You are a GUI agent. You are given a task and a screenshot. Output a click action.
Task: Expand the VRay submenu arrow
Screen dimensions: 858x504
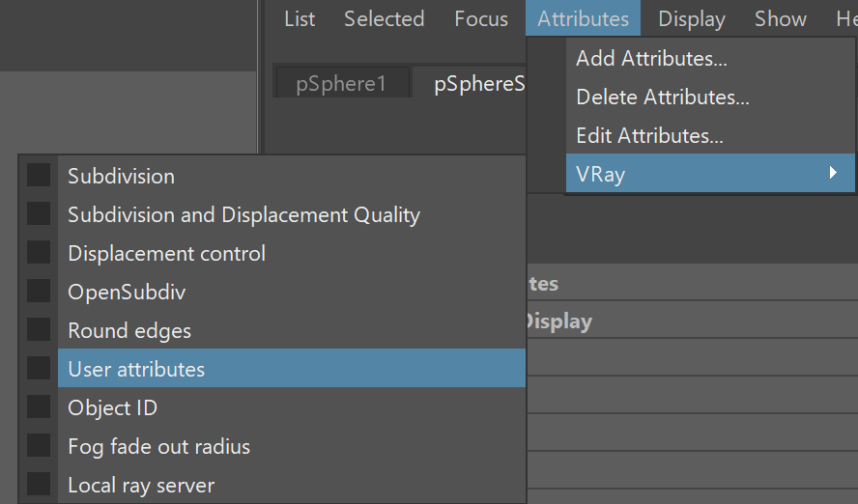click(833, 173)
